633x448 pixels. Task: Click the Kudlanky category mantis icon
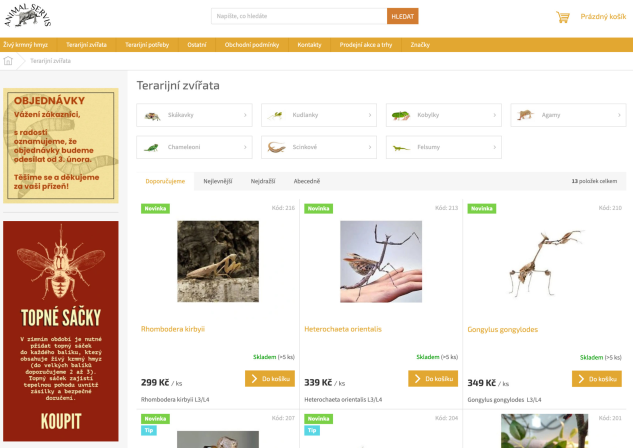(x=276, y=116)
